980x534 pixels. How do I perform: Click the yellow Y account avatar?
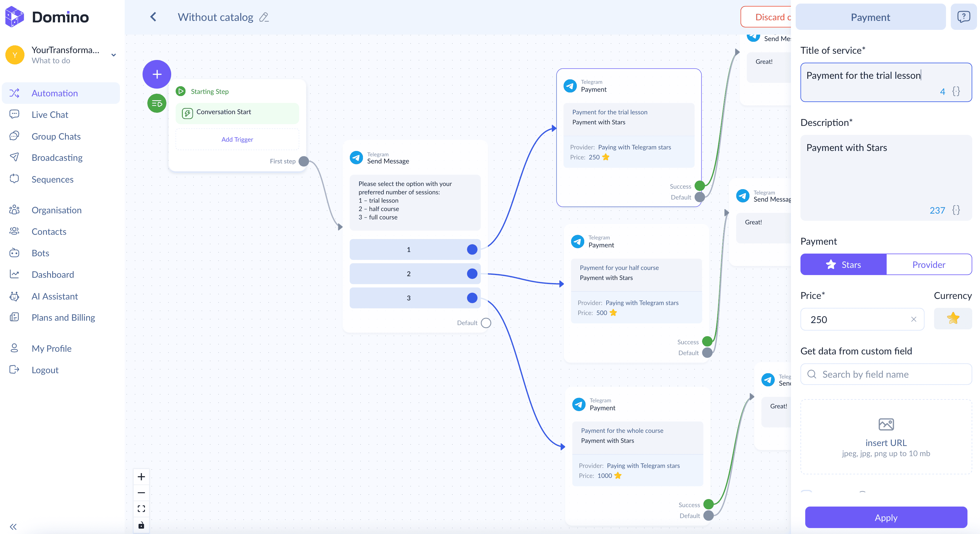[x=15, y=55]
